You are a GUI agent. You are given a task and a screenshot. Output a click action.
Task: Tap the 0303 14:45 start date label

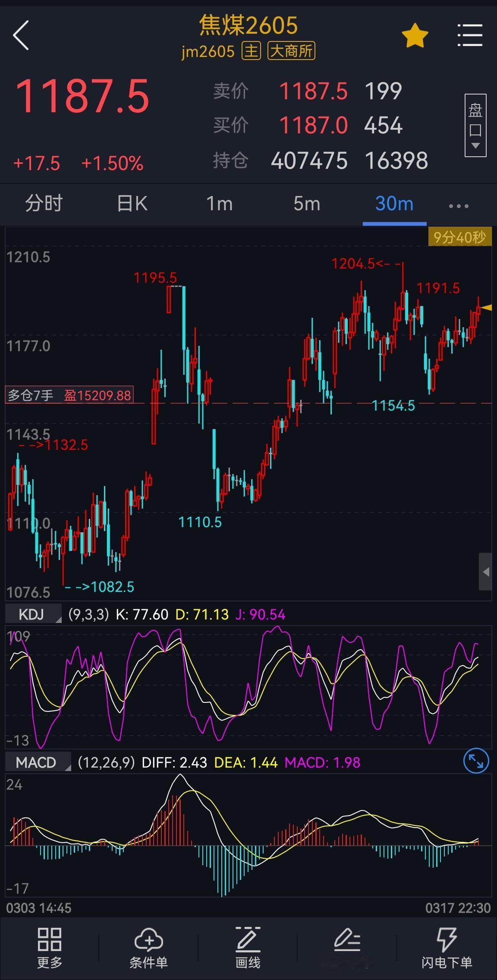tap(39, 908)
